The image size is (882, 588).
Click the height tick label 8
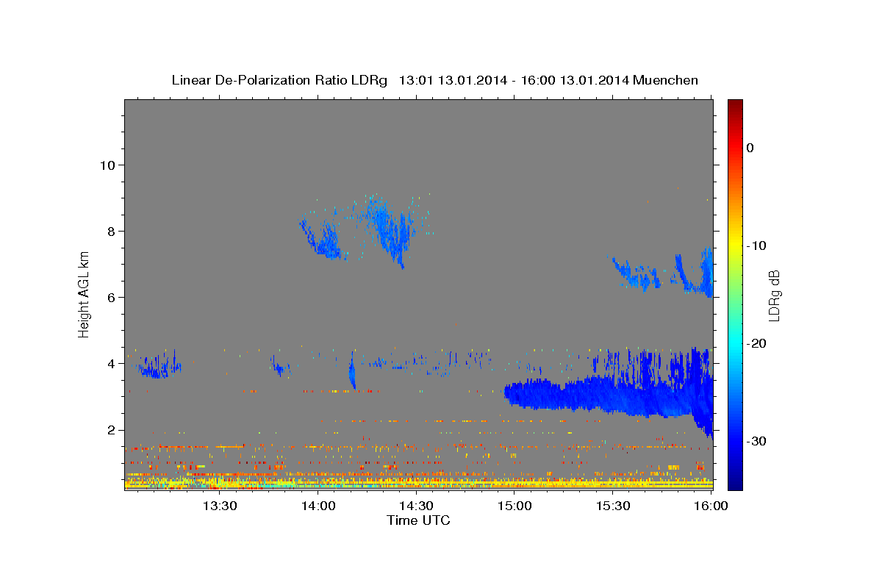[111, 231]
